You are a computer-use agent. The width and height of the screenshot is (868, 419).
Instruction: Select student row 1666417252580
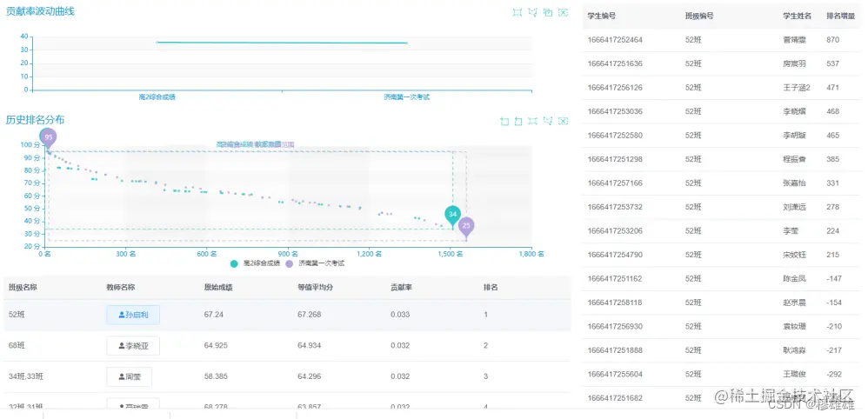coord(722,135)
